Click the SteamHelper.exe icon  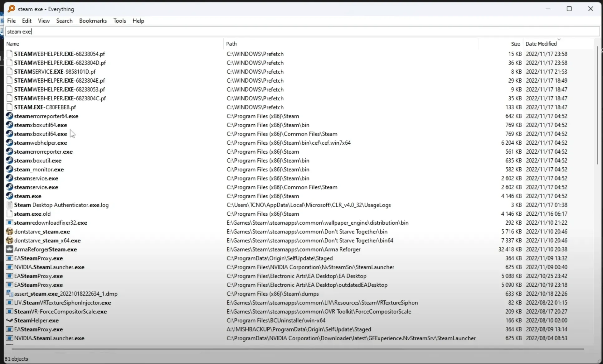pos(9,320)
